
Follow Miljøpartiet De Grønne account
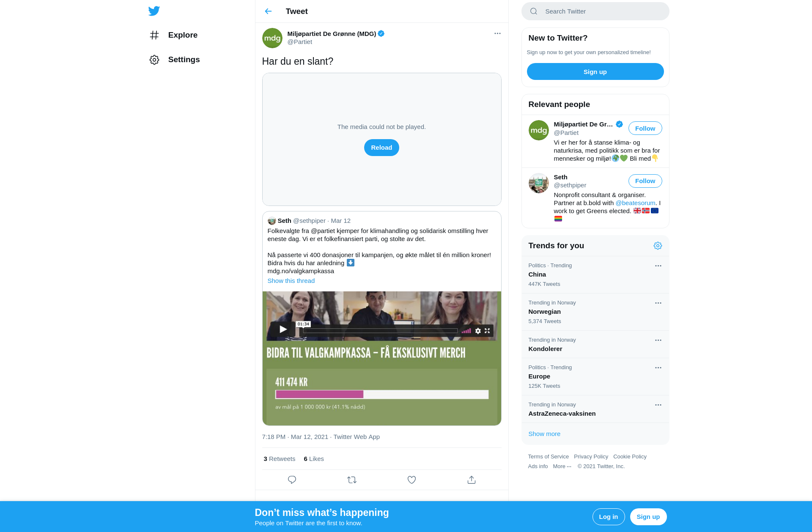645,128
